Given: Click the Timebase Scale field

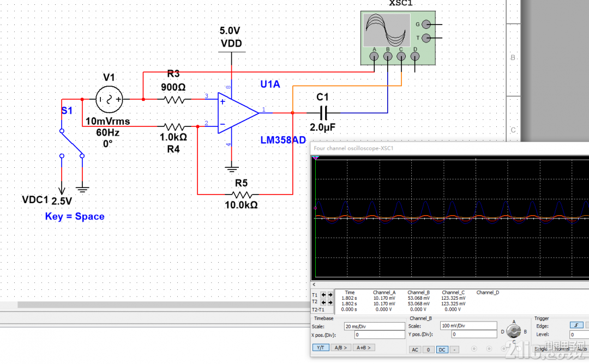Looking at the screenshot, I should [x=374, y=326].
